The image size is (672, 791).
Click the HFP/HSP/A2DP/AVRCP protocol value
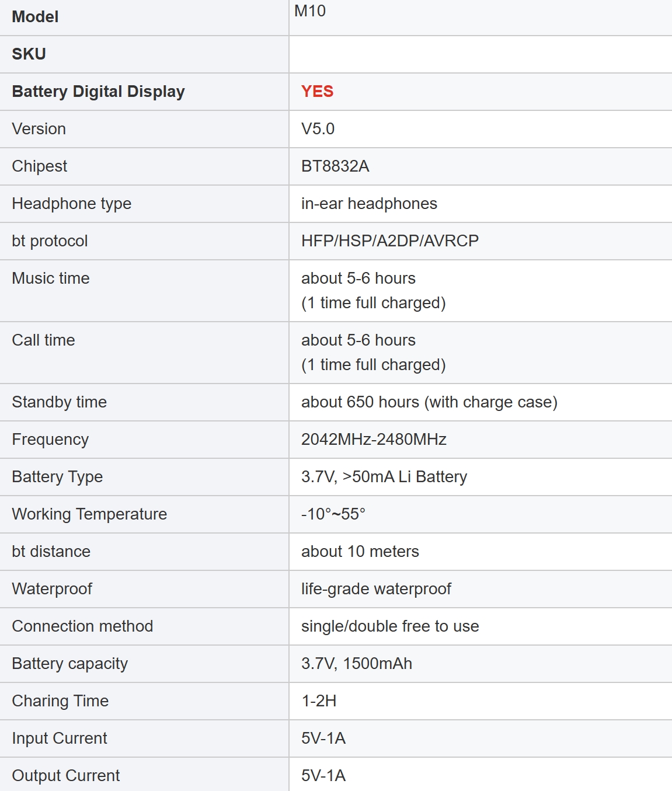click(x=390, y=241)
